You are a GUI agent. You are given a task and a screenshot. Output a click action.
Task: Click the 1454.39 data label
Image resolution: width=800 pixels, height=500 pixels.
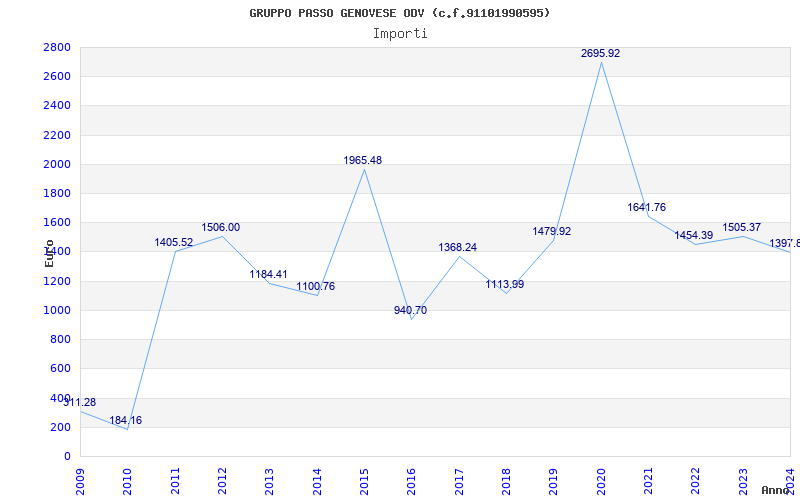pos(694,236)
